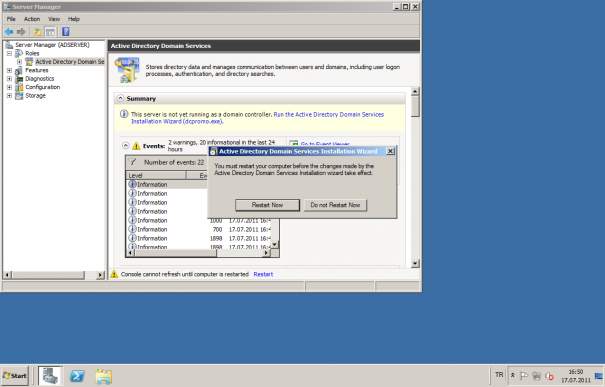Viewport: 605px width, 387px height.
Task: Select the Server Manager (ADSERVER) root node
Action: tap(52, 45)
